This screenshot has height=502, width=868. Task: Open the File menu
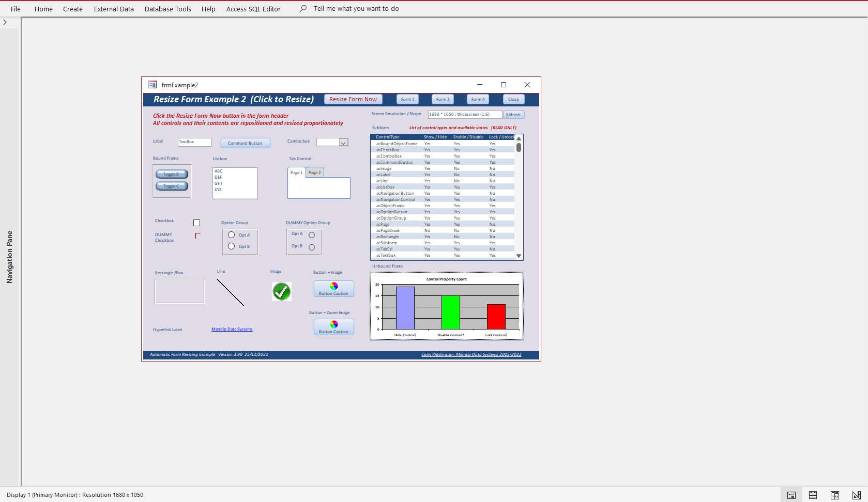[x=16, y=9]
